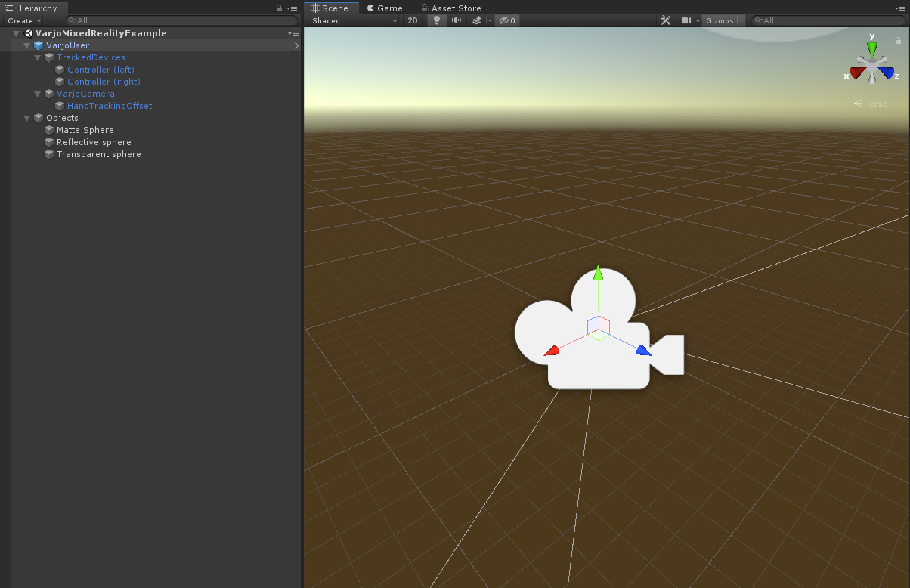Toggle Gizmos button in Scene toolbar
910x588 pixels.
719,20
